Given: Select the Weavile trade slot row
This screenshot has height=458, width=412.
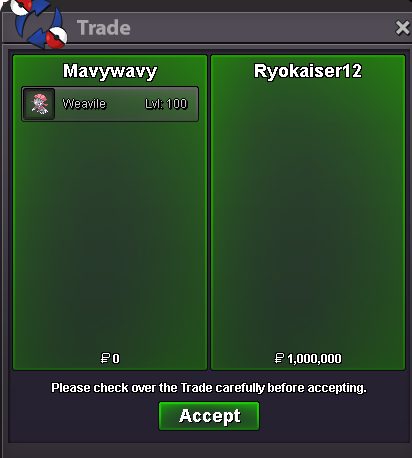Looking at the screenshot, I should tap(110, 104).
